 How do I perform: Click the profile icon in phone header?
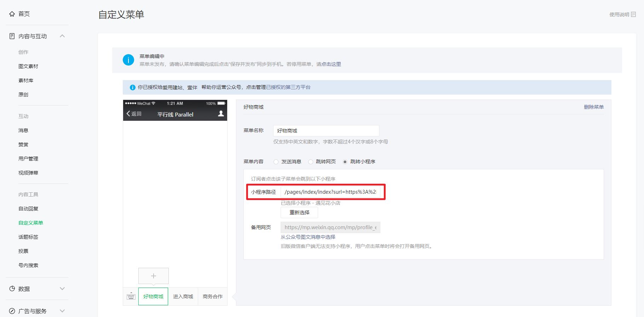click(221, 114)
